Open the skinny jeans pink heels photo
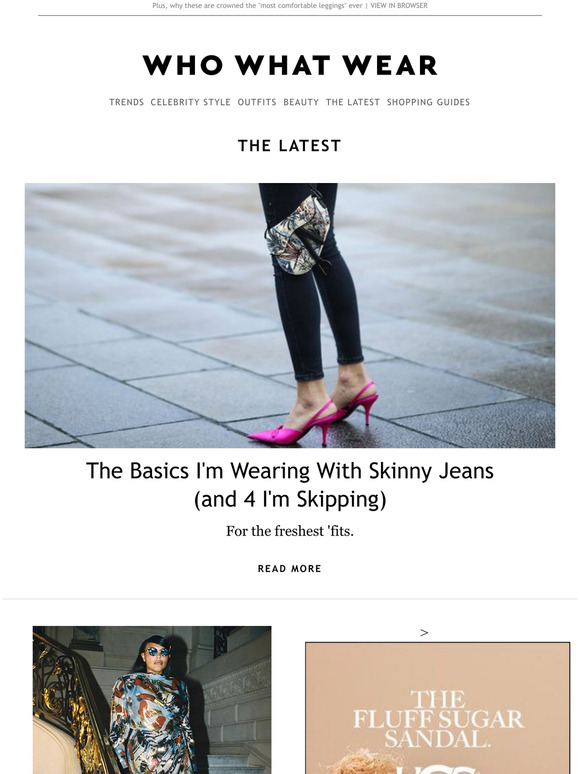 290,315
